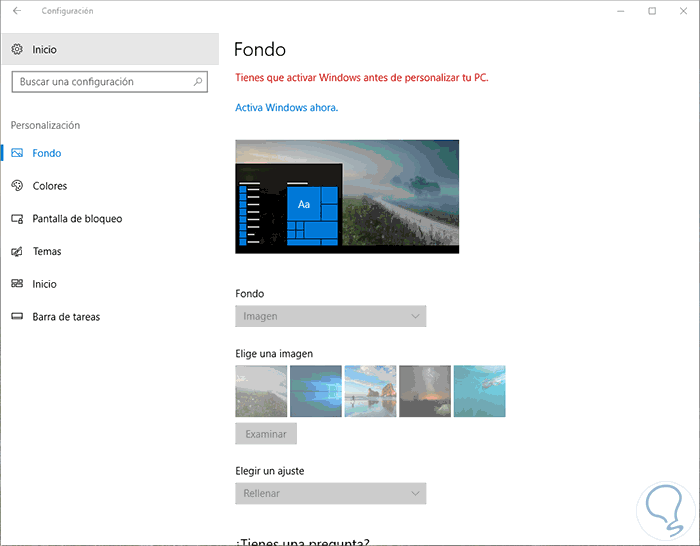Click the Barra de tareas icon
The image size is (700, 546).
(x=17, y=317)
